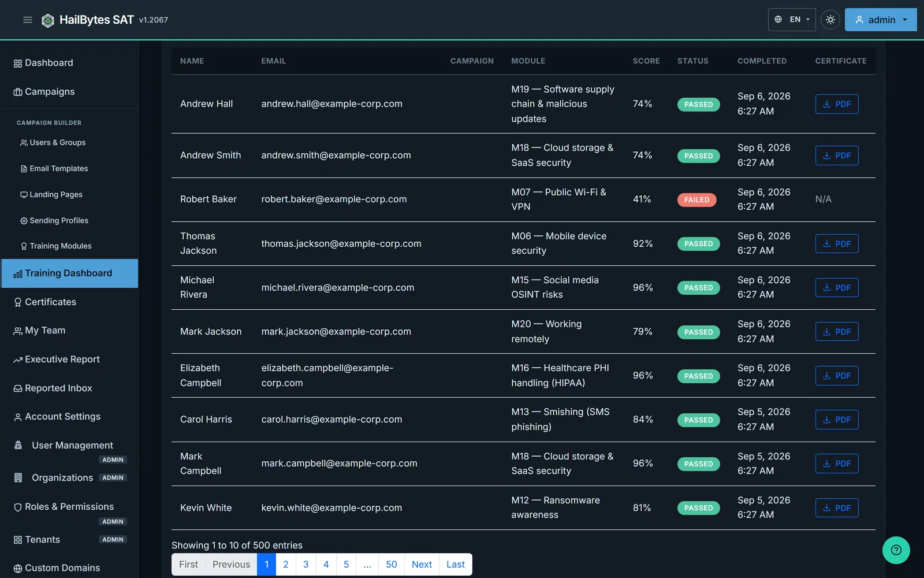The width and height of the screenshot is (924, 578).
Task: Click the Certificates ribbon icon
Action: 18,302
